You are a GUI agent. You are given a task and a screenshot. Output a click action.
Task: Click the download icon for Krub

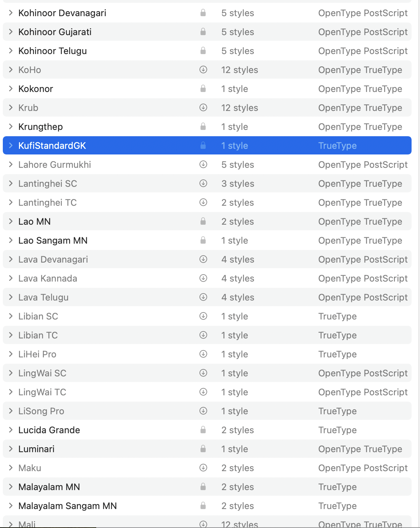point(203,107)
